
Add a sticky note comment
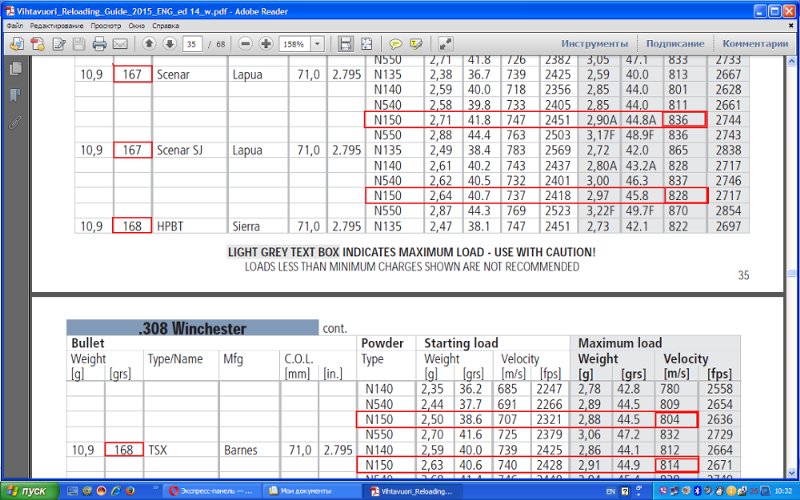pyautogui.click(x=396, y=44)
